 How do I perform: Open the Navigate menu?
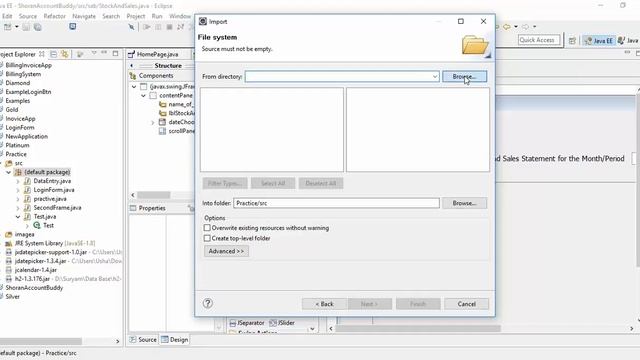[84, 16]
